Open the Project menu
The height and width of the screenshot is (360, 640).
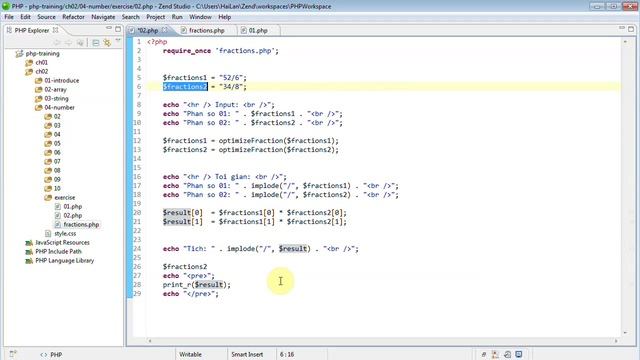pos(156,17)
